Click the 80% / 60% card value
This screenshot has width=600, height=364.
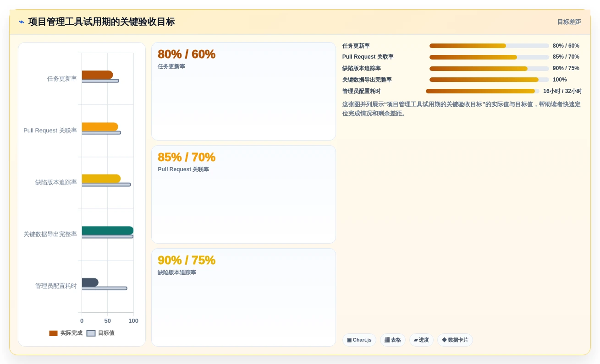click(187, 54)
